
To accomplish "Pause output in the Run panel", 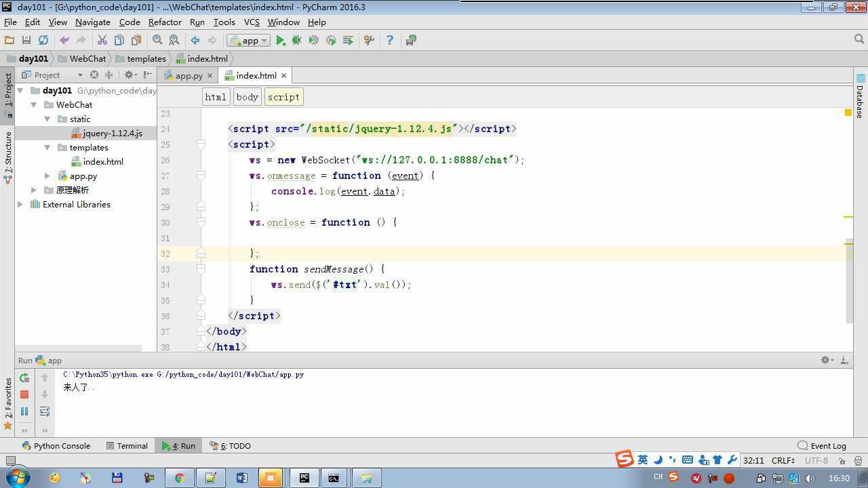I will (24, 411).
